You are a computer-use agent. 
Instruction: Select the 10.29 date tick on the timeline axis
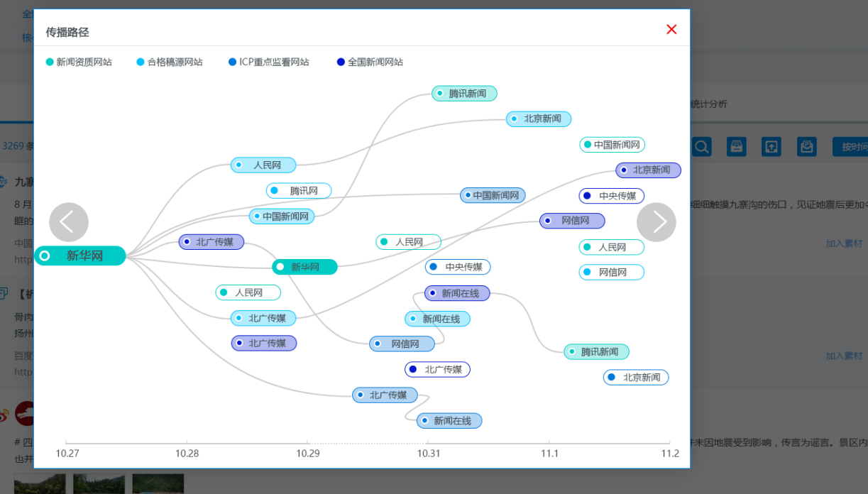pyautogui.click(x=308, y=453)
